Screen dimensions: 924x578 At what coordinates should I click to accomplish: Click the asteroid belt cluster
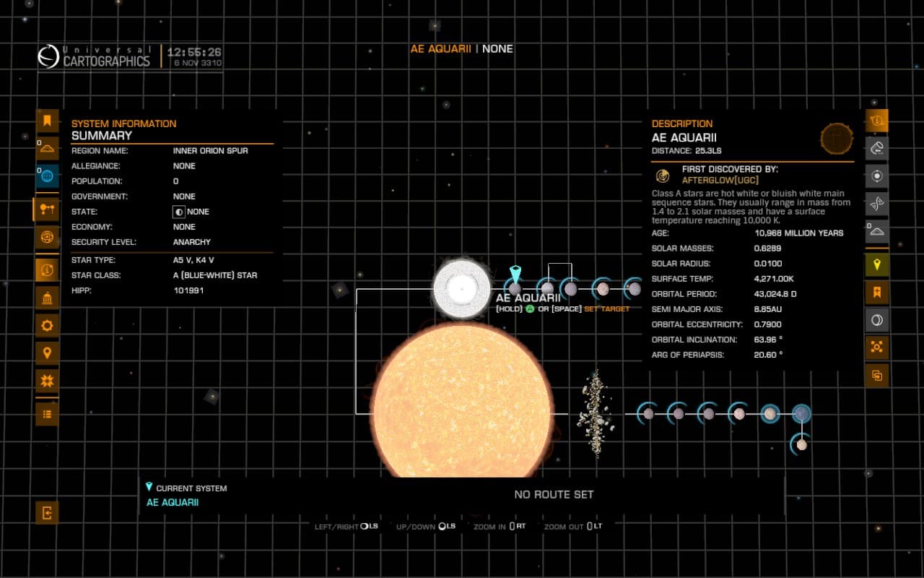pos(596,414)
